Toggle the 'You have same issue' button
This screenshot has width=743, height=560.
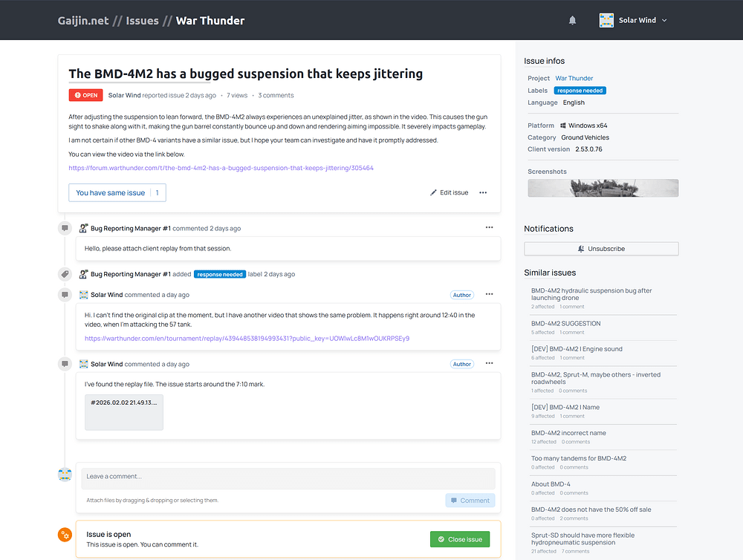(117, 192)
